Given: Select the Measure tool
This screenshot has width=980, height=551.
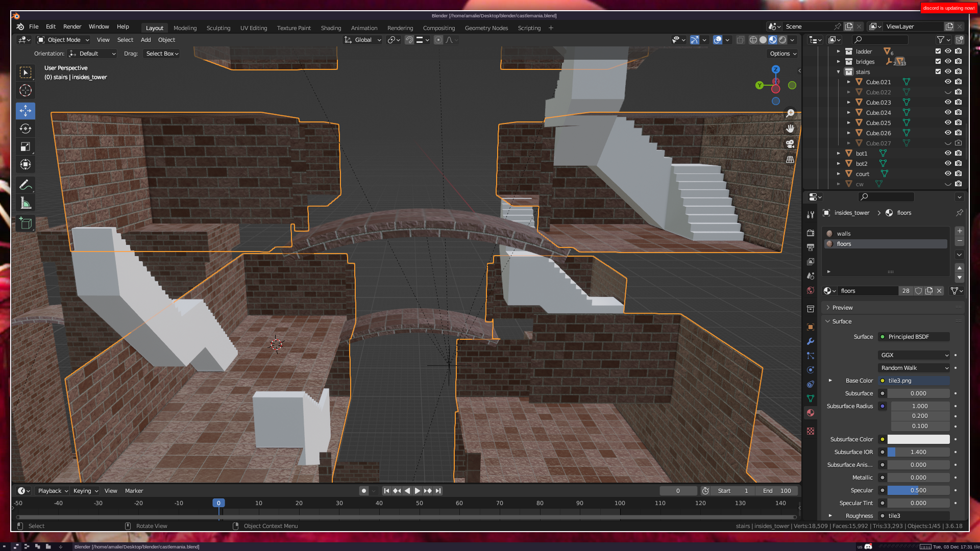Looking at the screenshot, I should click(26, 204).
